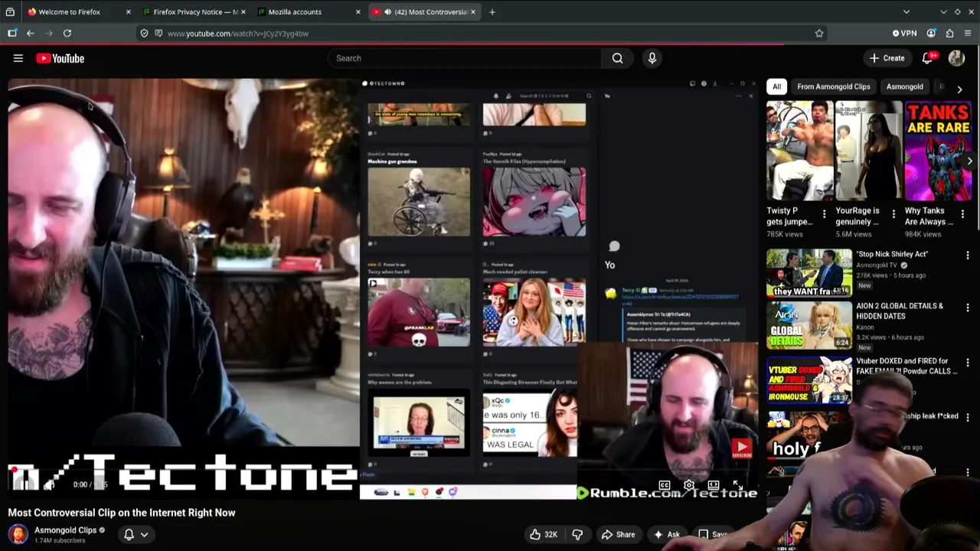Open the AION 2 Global Details video
The height and width of the screenshot is (551, 980).
point(900,311)
